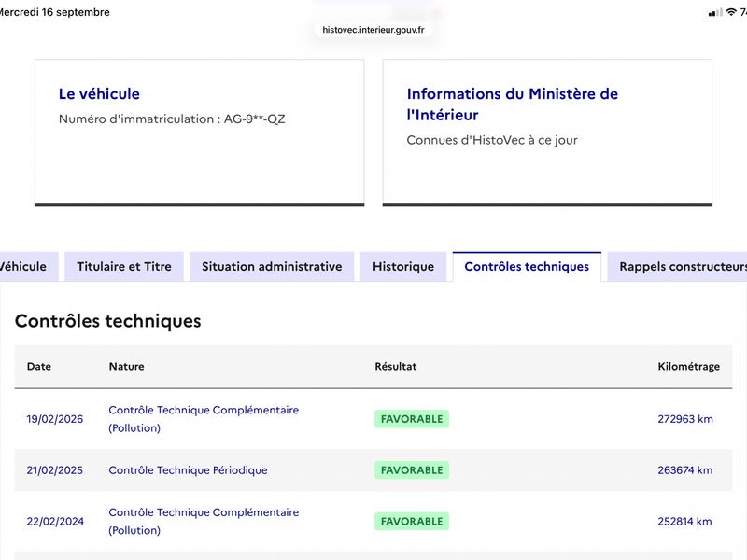
Task: Click the FAVORABLE badge for 22/02/2024
Action: click(412, 522)
